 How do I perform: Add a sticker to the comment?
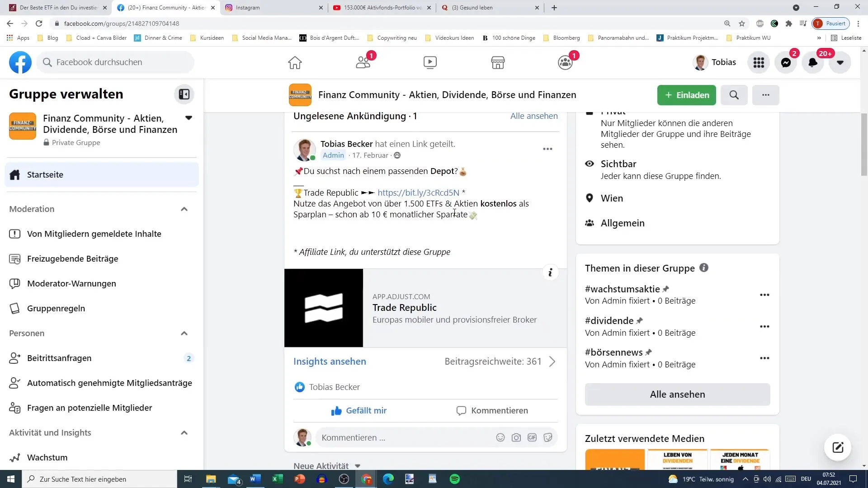tap(548, 437)
